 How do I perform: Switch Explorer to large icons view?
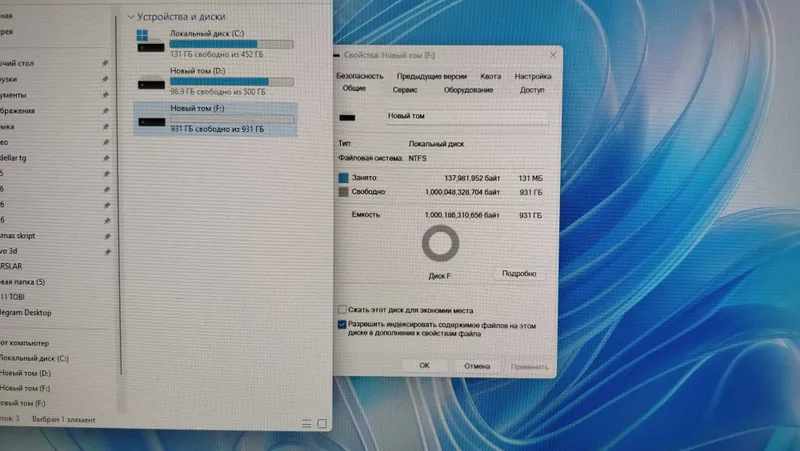tap(322, 423)
